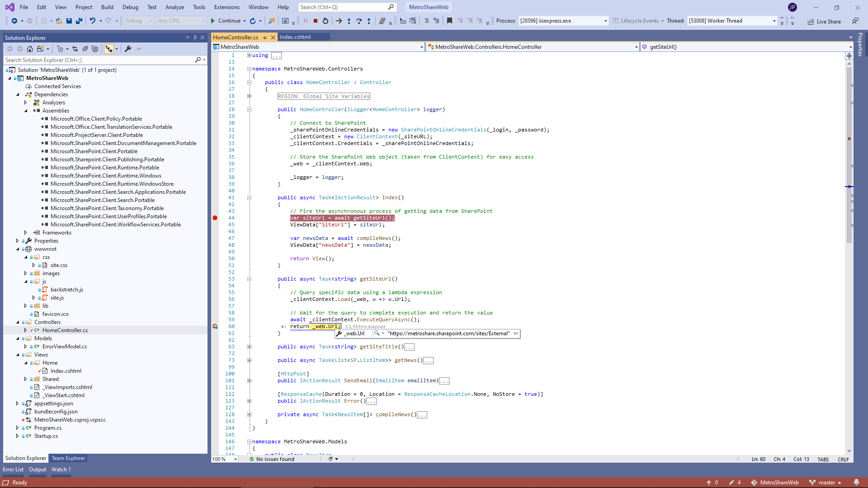Expand the Frameworks tree node

[x=26, y=233]
